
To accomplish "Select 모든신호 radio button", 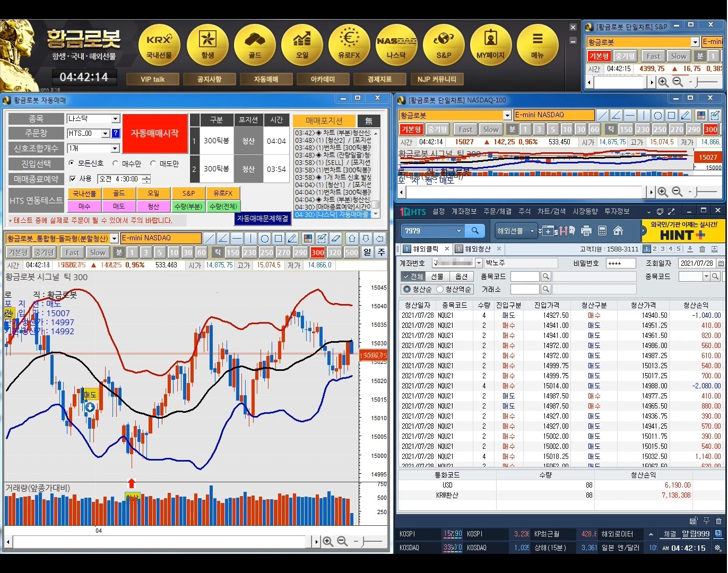I will (72, 163).
